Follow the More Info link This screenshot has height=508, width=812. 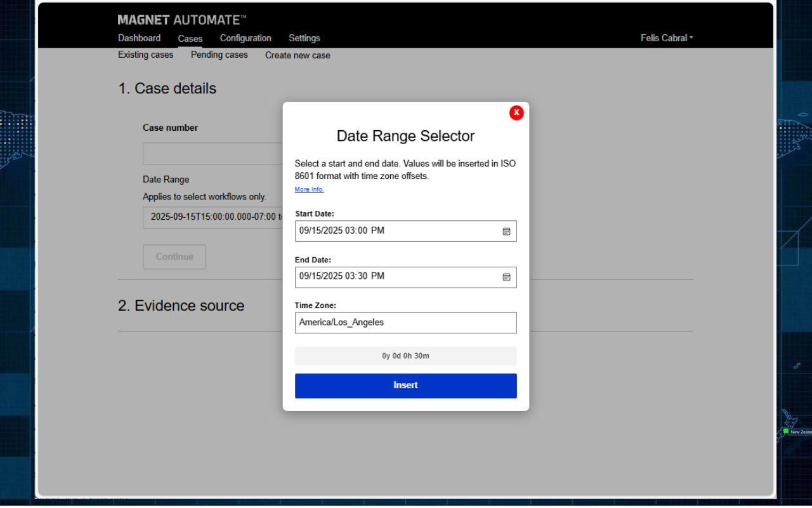(309, 189)
